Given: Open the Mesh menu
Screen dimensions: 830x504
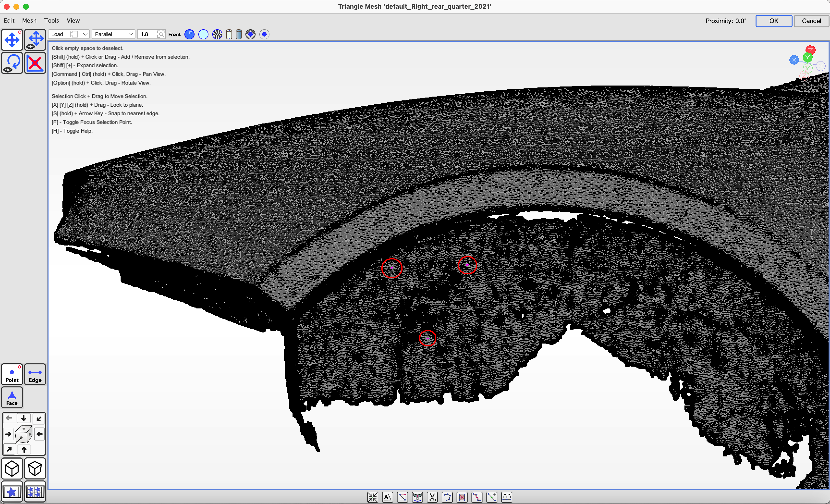Looking at the screenshot, I should click(29, 21).
